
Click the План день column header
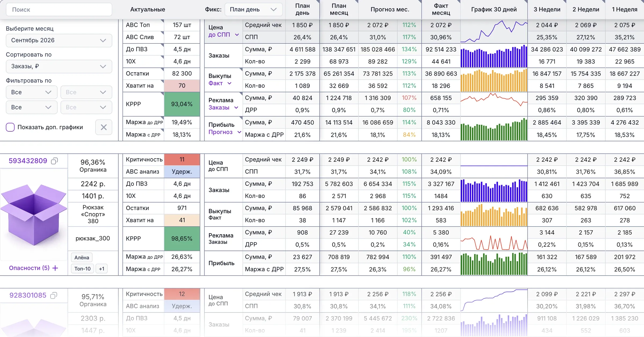pos(302,9)
